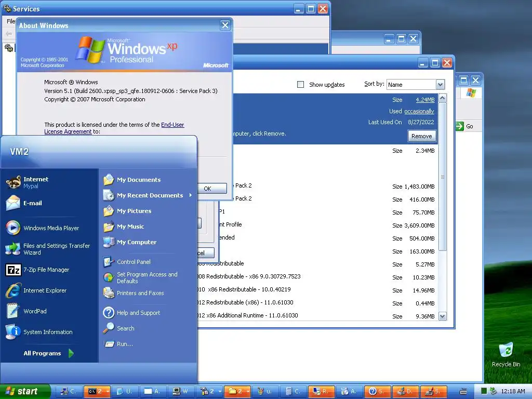Click the on-screen keyboard icon near the tray
The image size is (532, 399).
[463, 391]
